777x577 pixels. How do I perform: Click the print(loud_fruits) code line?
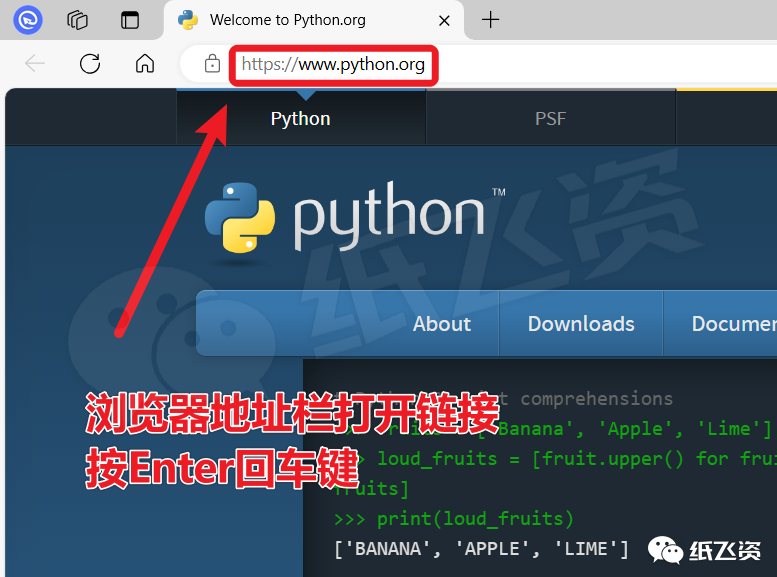pos(454,519)
